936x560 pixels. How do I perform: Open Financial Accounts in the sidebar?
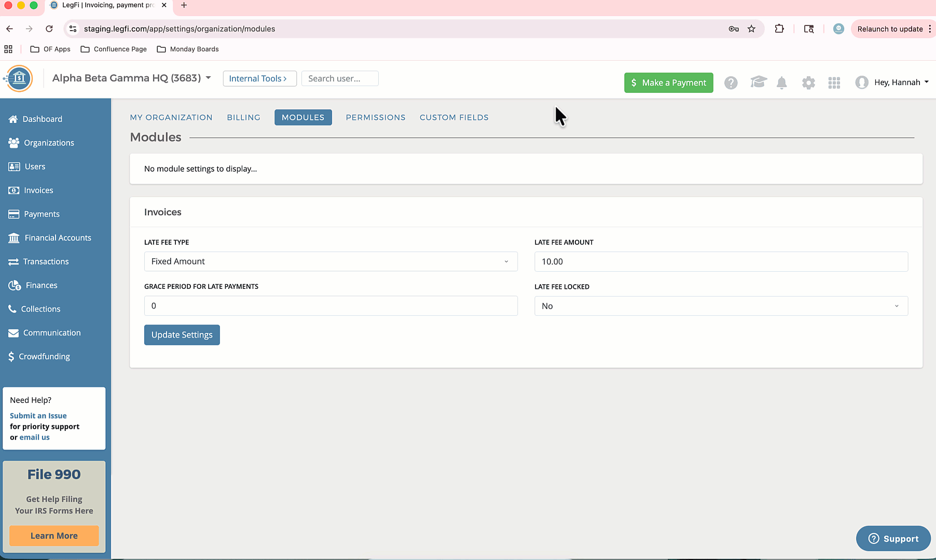click(x=58, y=238)
